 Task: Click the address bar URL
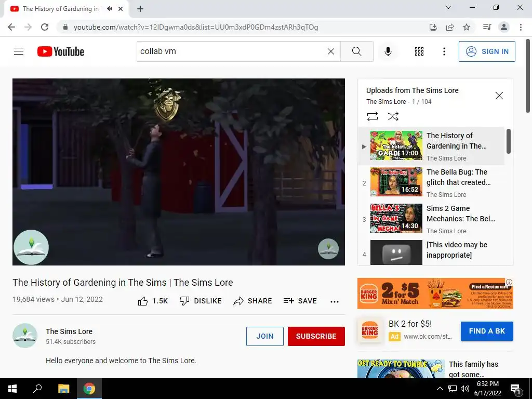click(x=196, y=27)
